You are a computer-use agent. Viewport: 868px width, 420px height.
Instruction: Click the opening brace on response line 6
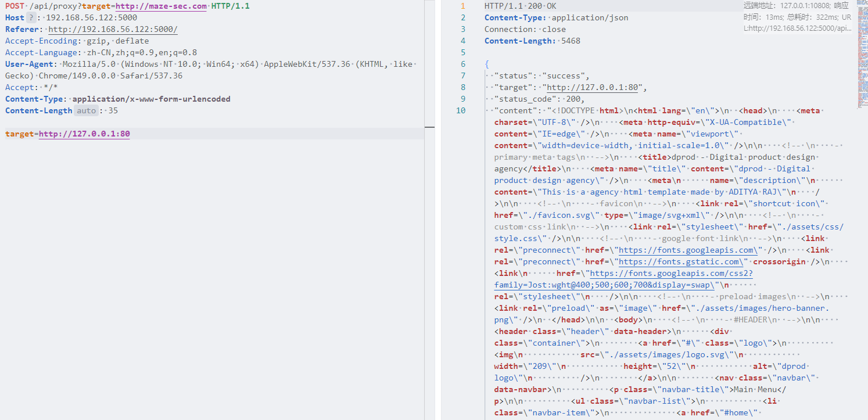pos(487,64)
